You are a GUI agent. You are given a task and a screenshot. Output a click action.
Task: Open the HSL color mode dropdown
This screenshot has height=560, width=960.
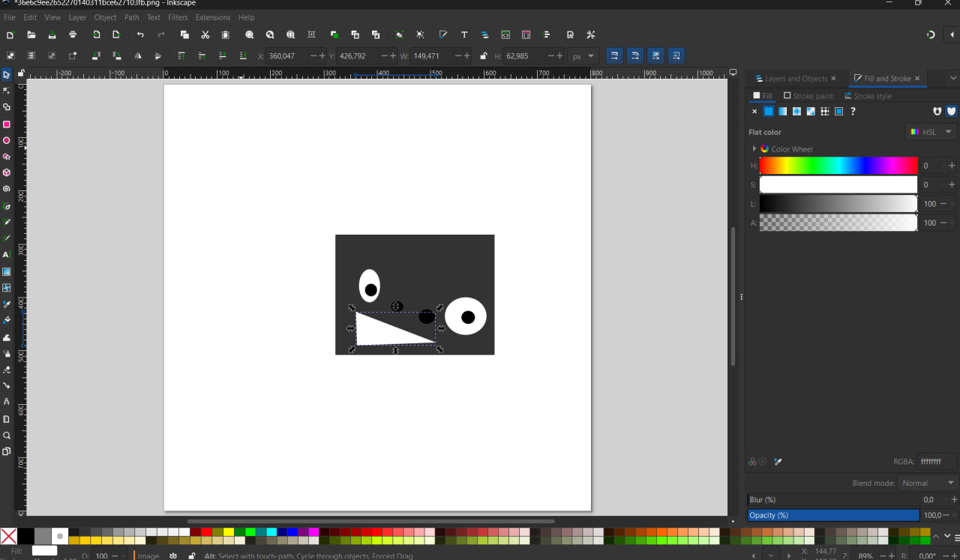coord(931,132)
